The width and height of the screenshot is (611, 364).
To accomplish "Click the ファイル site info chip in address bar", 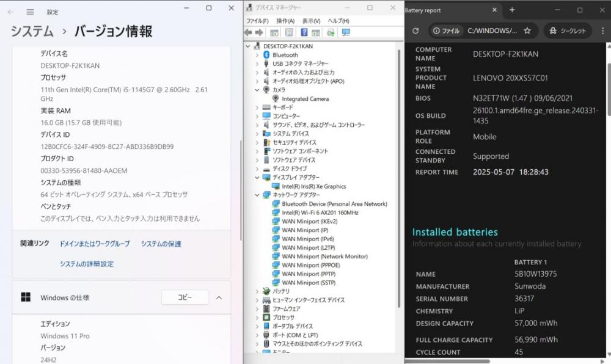I will (x=446, y=31).
